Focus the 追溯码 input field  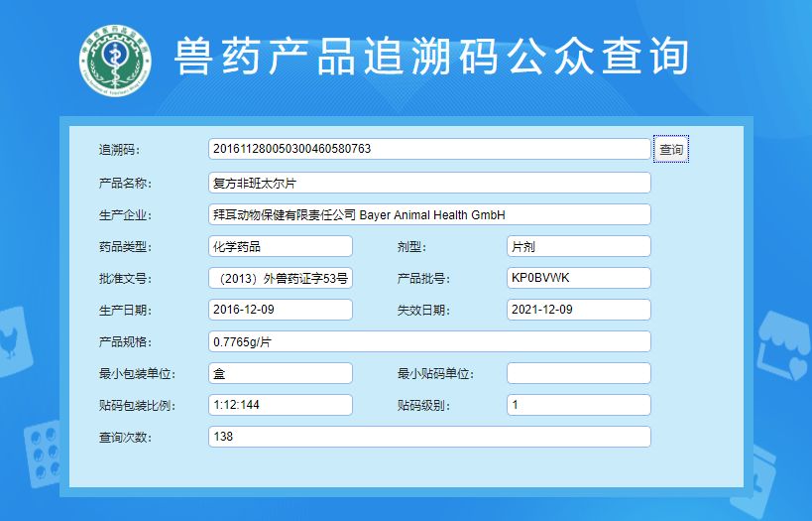pos(429,149)
